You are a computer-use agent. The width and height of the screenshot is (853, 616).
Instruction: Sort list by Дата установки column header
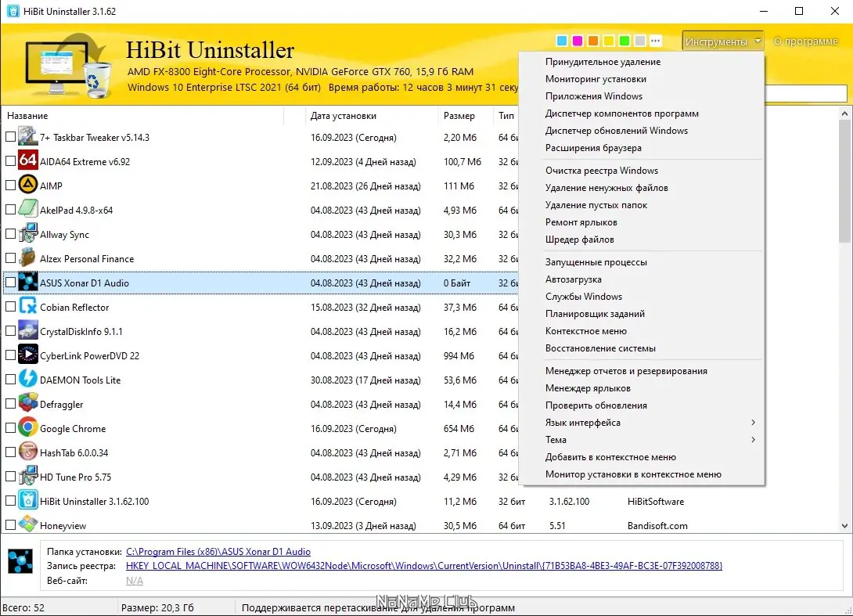344,115
